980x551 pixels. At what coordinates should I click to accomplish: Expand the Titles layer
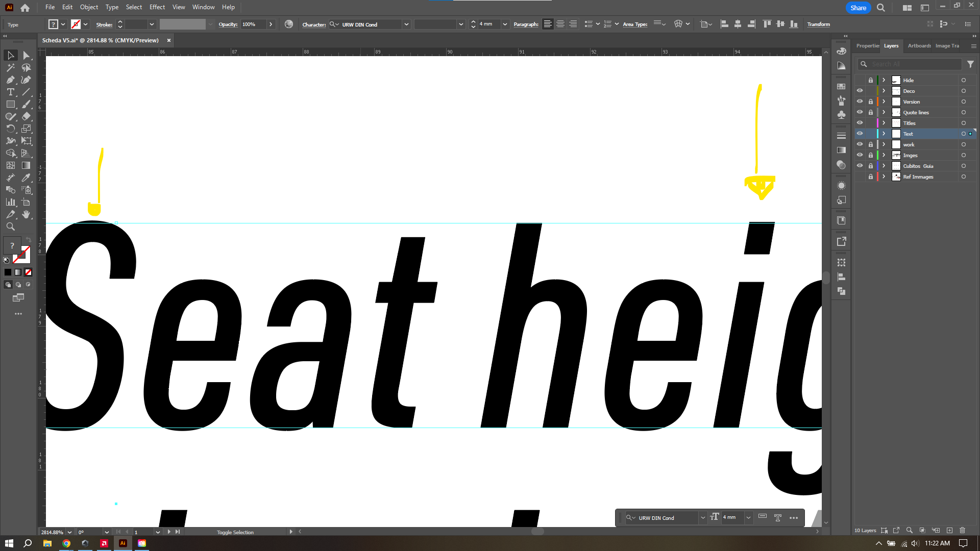(x=884, y=123)
